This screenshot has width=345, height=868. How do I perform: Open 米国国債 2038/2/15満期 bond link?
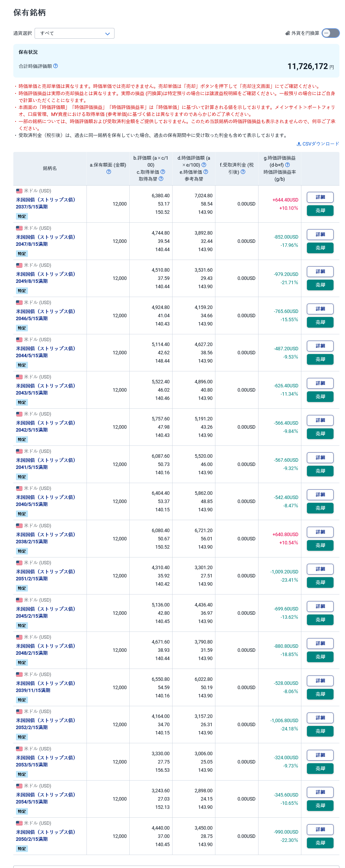(x=46, y=538)
